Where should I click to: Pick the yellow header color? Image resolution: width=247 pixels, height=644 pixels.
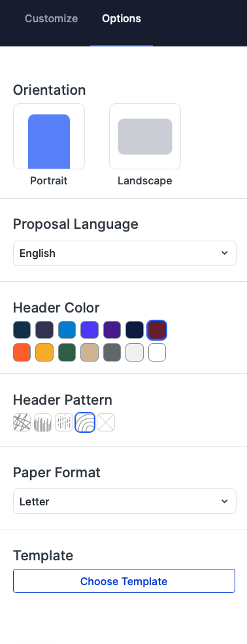click(x=44, y=352)
